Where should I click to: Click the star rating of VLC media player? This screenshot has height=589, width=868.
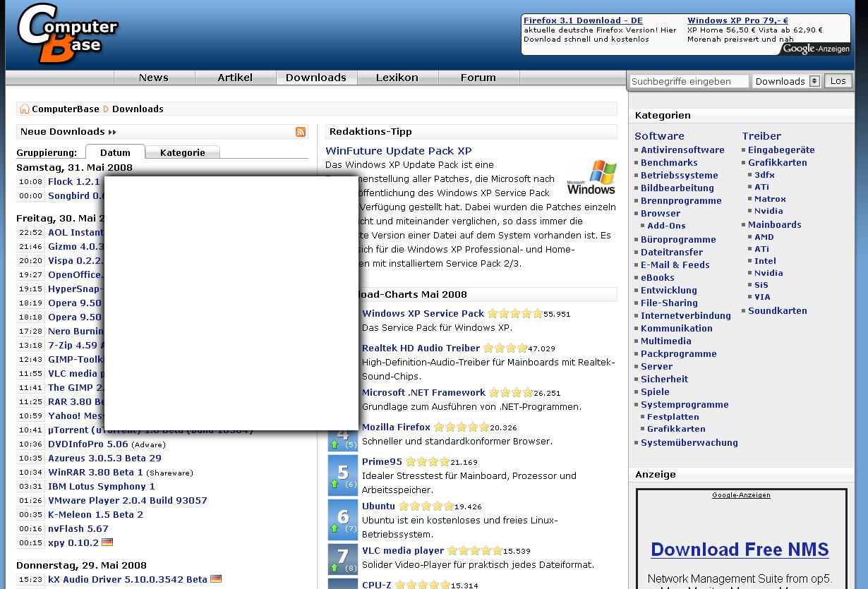tap(474, 551)
